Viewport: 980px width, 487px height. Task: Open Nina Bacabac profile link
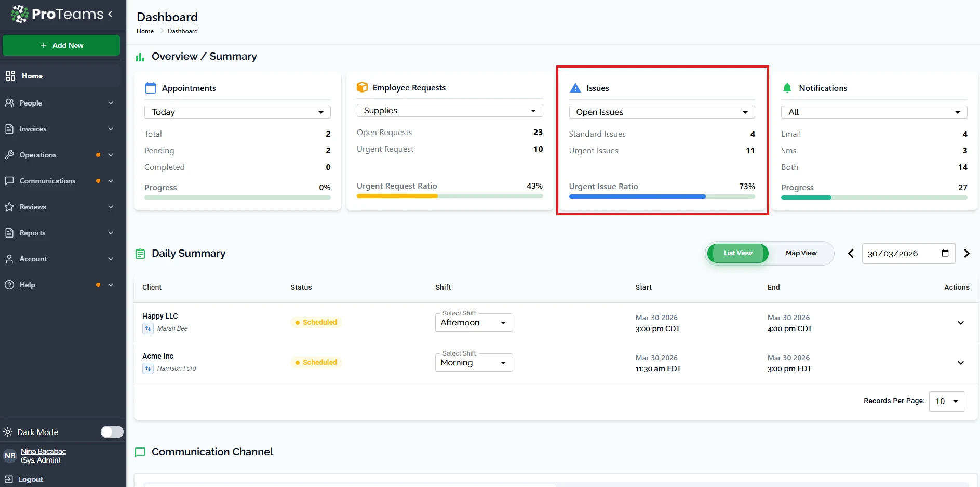tap(43, 451)
